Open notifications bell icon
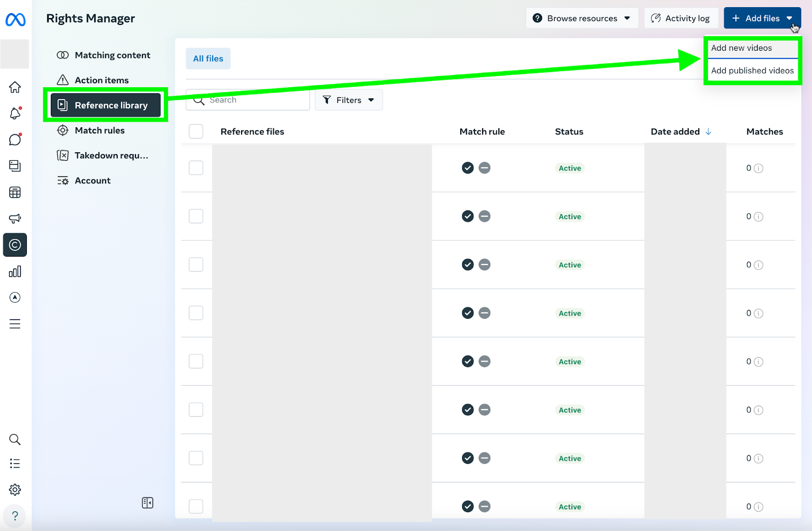 pyautogui.click(x=15, y=114)
